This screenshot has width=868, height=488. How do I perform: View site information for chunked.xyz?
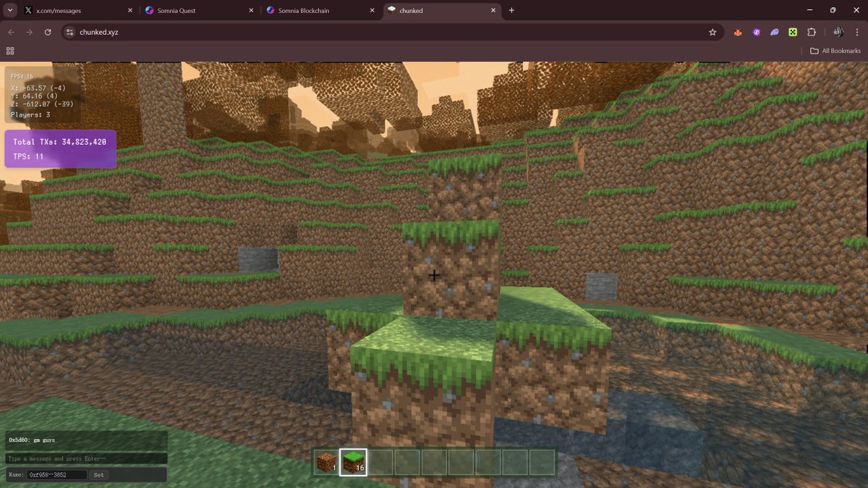click(69, 32)
